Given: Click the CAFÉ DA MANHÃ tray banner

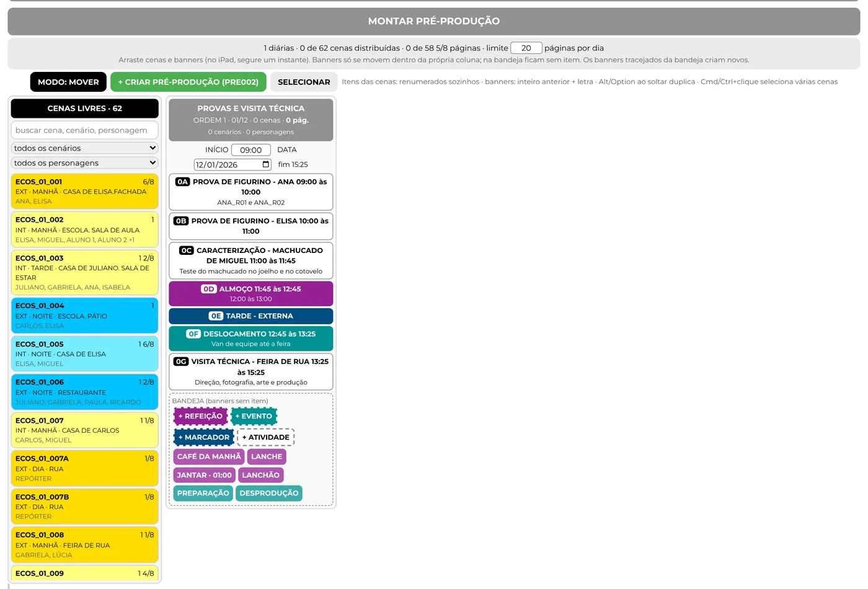Looking at the screenshot, I should click(x=209, y=456).
